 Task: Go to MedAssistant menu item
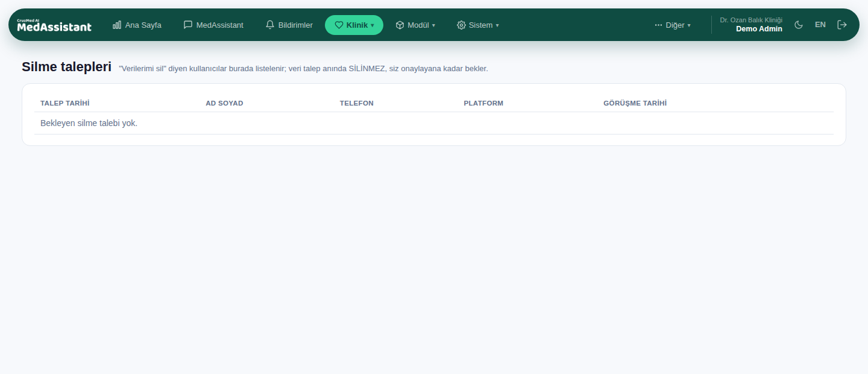[x=213, y=25]
